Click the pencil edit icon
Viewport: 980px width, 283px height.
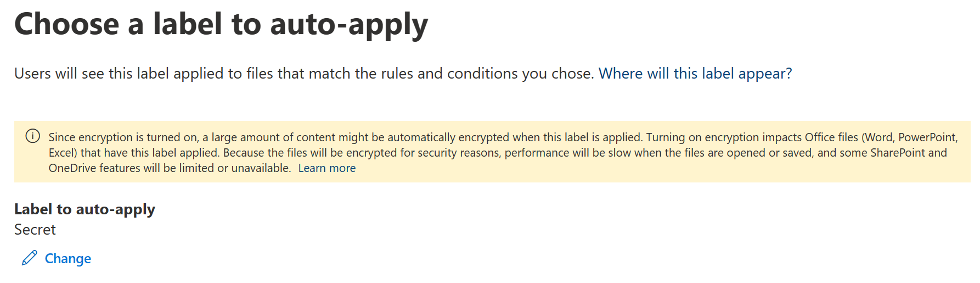click(x=30, y=258)
